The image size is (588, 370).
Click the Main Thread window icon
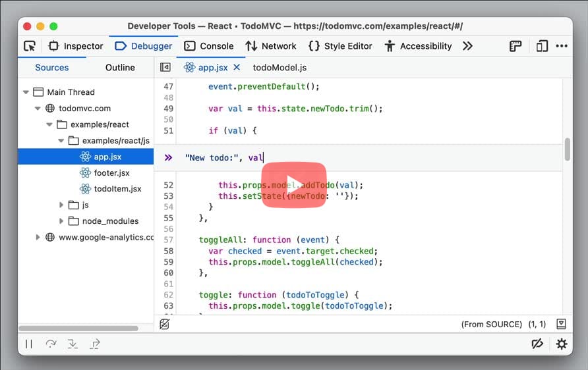coord(38,92)
